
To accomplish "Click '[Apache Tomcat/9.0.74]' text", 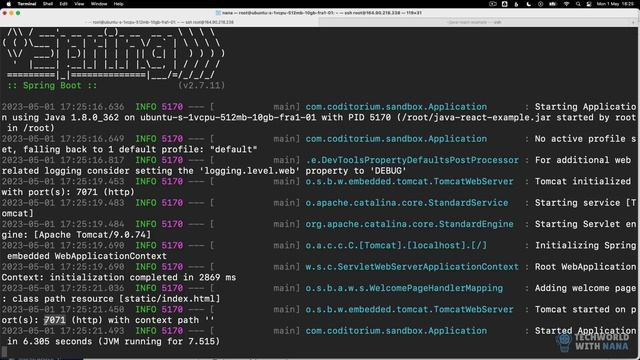I will 92,234.
